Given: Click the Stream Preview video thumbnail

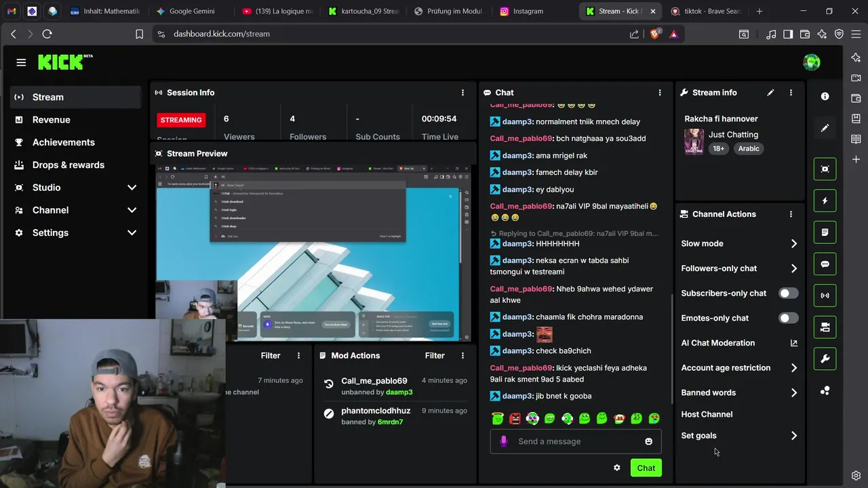Looking at the screenshot, I should pyautogui.click(x=313, y=253).
